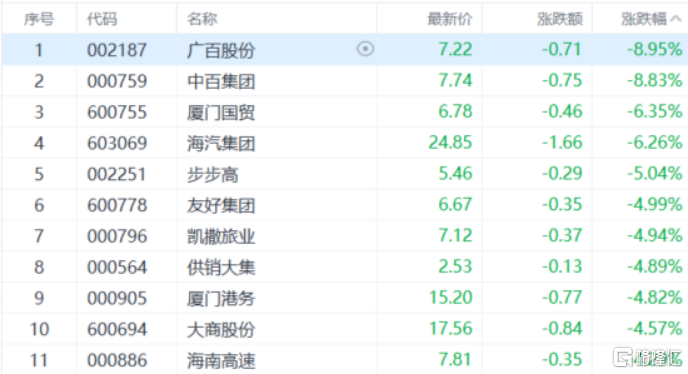688x374 pixels.
Task: Select the change amount -0.13
Action: [562, 266]
